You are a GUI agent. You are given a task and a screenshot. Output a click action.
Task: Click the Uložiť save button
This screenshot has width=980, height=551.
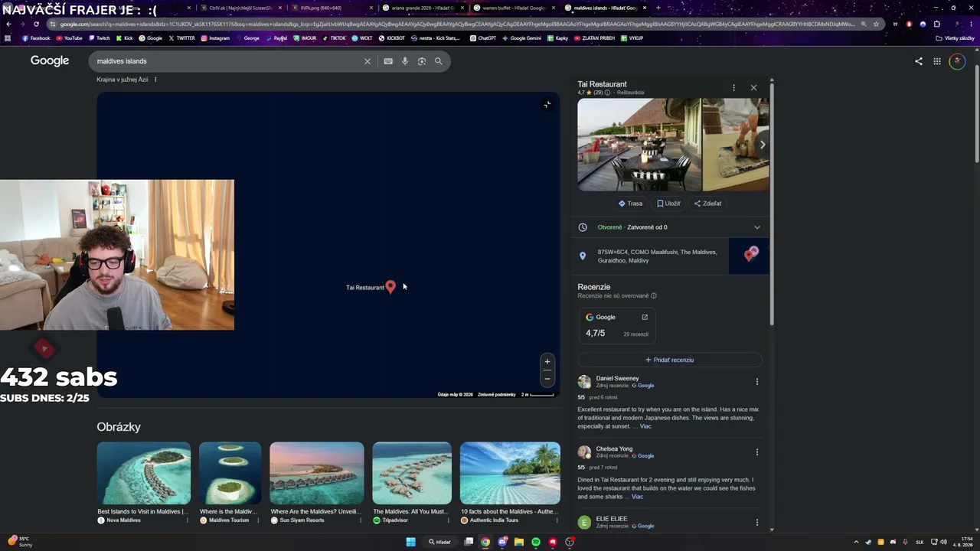click(668, 204)
